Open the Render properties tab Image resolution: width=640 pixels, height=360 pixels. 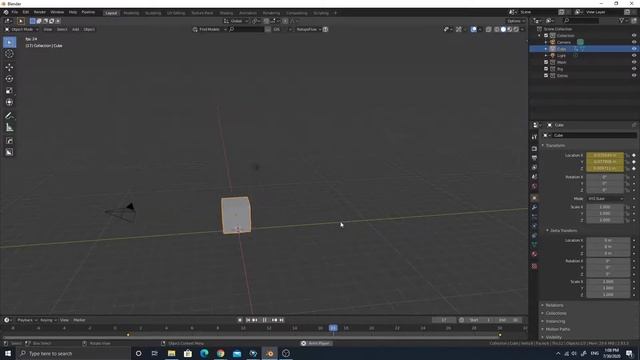534,149
